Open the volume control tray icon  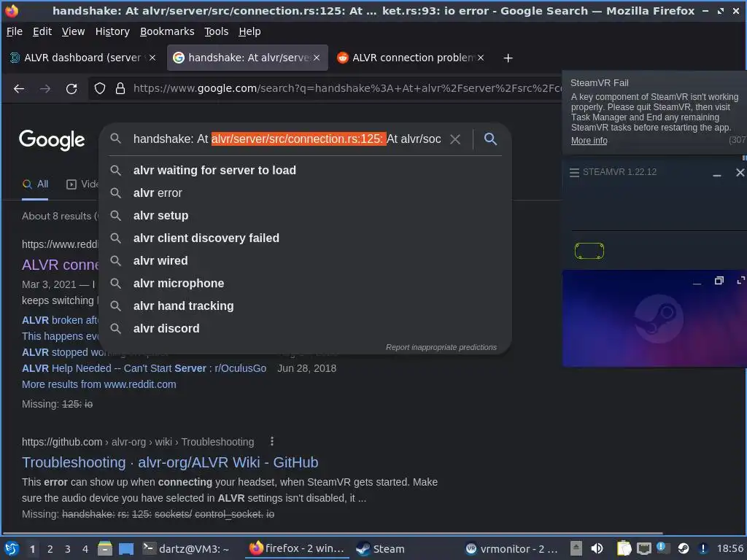(597, 549)
